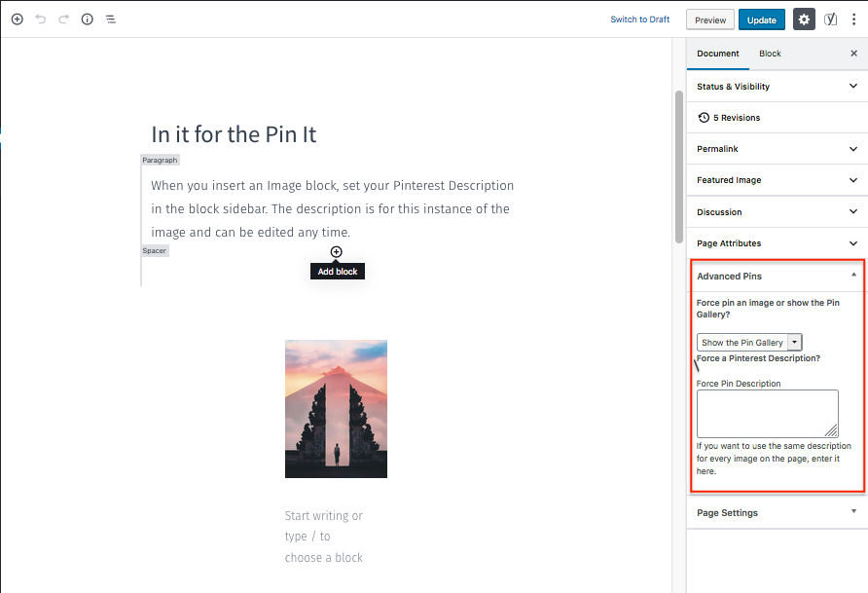Viewport: 868px width, 593px height.
Task: Click the Add block icon in top toolbar
Action: (x=17, y=19)
